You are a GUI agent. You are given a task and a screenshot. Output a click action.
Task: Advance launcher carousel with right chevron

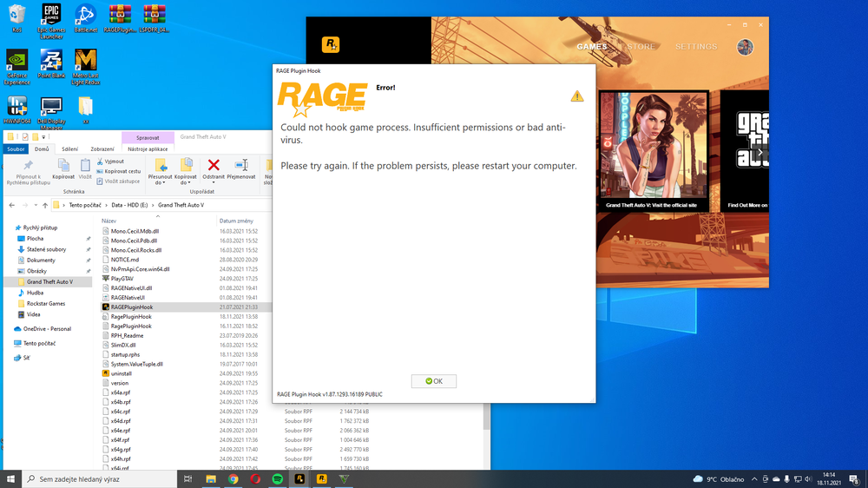click(x=760, y=152)
